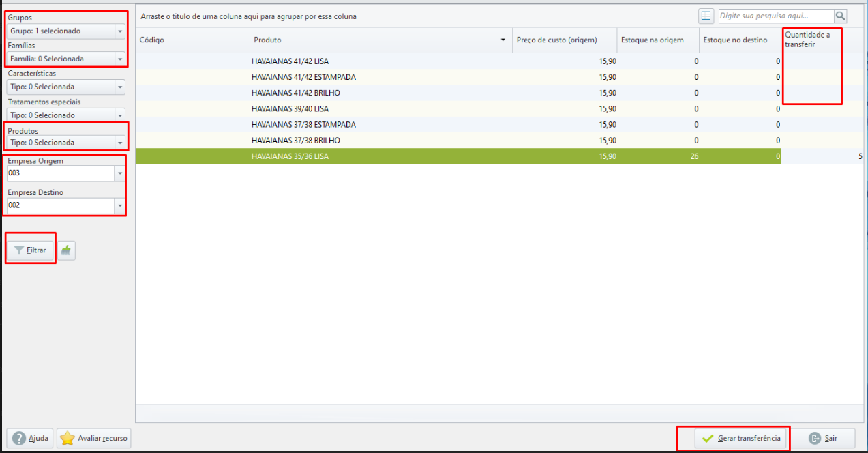Click the clear filters broom icon
The width and height of the screenshot is (868, 453).
66,250
